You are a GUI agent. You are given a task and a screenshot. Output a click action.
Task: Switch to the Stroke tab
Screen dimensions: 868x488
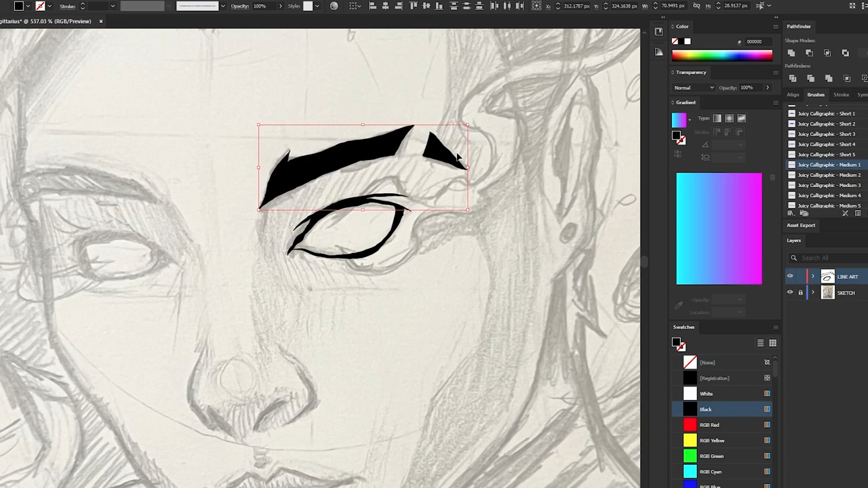pyautogui.click(x=841, y=95)
